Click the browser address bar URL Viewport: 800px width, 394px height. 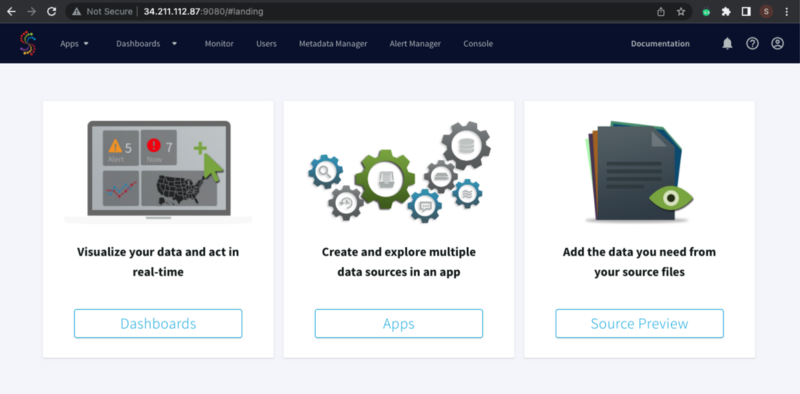coord(204,11)
